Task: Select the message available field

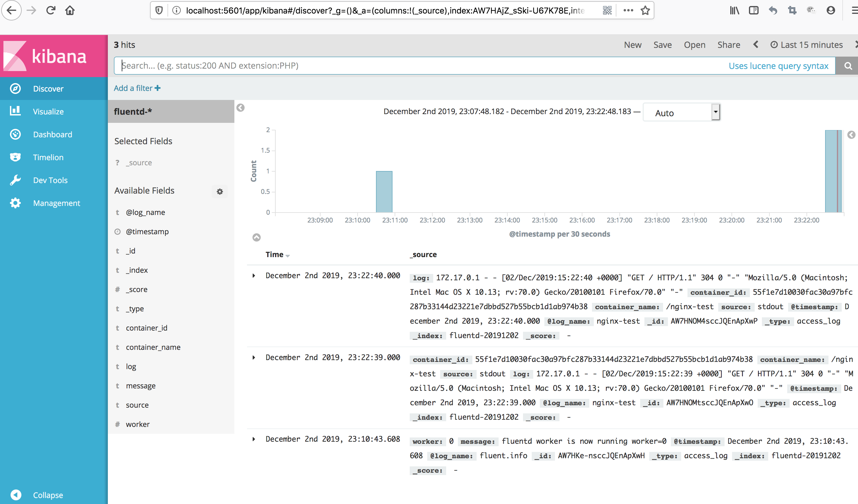Action: coord(141,386)
